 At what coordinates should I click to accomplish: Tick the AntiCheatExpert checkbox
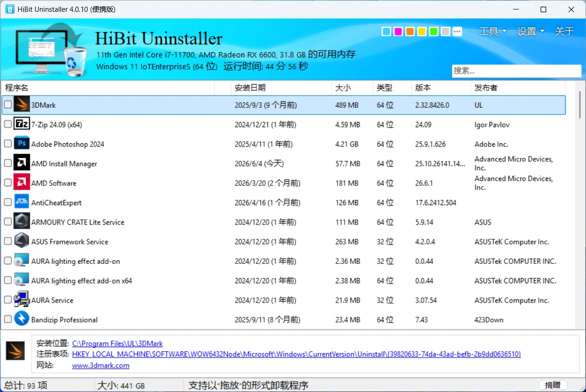pyautogui.click(x=8, y=202)
